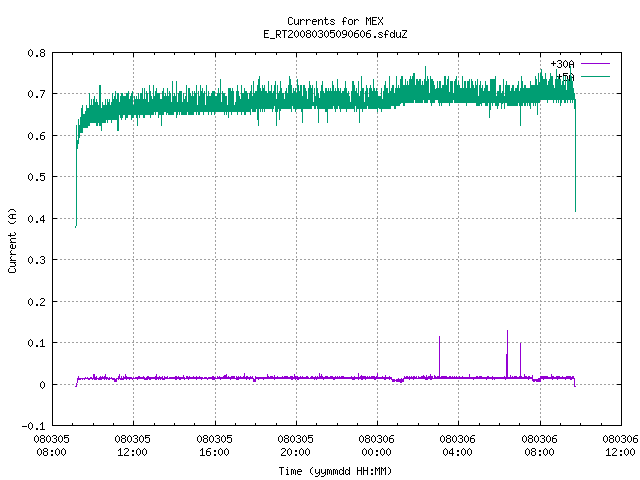Click the file name E_RT20080305090606.sfduZ

pos(335,34)
